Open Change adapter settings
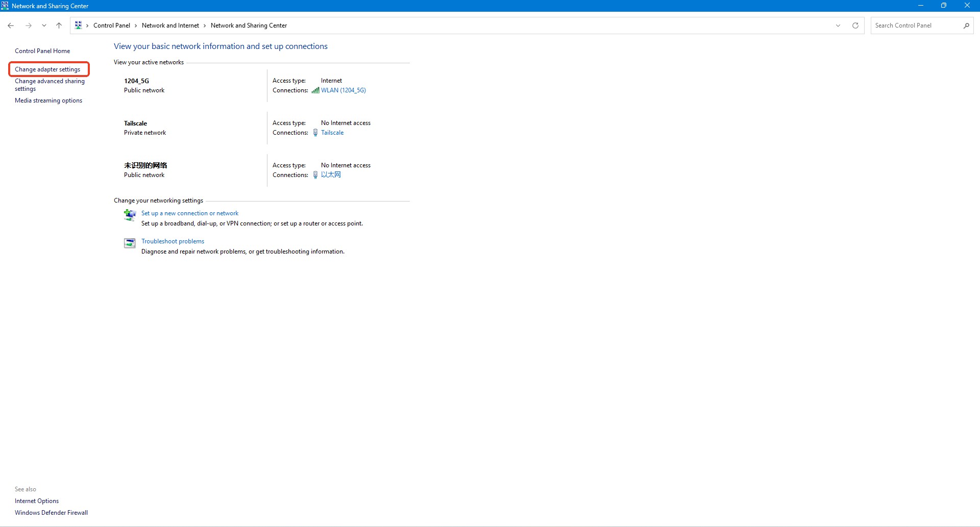Viewport: 980px width, 527px height. coord(47,69)
